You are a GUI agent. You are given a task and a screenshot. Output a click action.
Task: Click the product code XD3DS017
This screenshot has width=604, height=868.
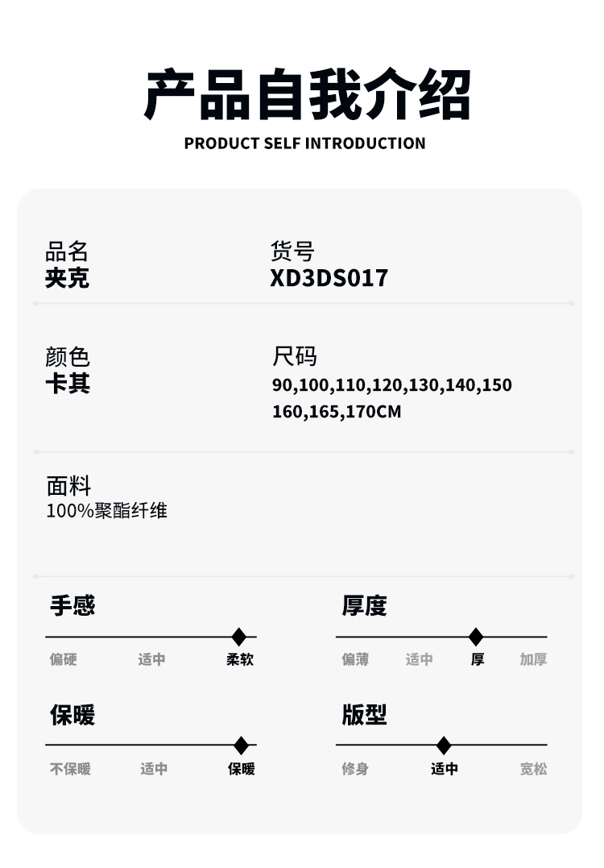(x=329, y=278)
